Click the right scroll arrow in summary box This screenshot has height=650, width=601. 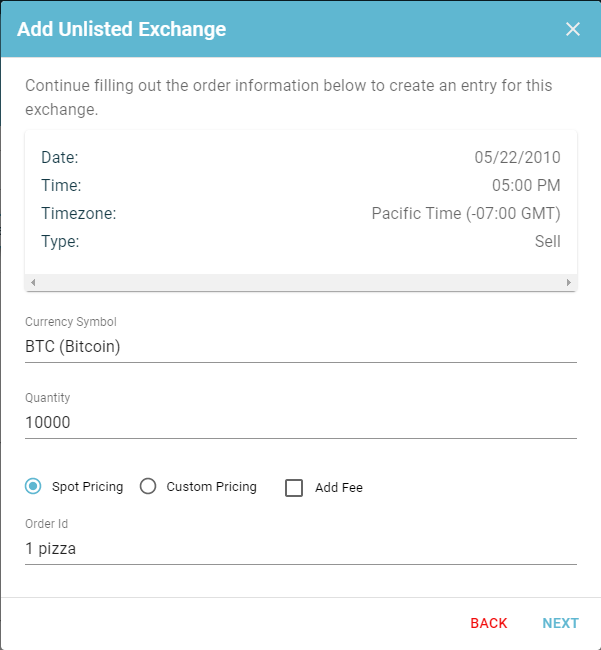pos(569,282)
